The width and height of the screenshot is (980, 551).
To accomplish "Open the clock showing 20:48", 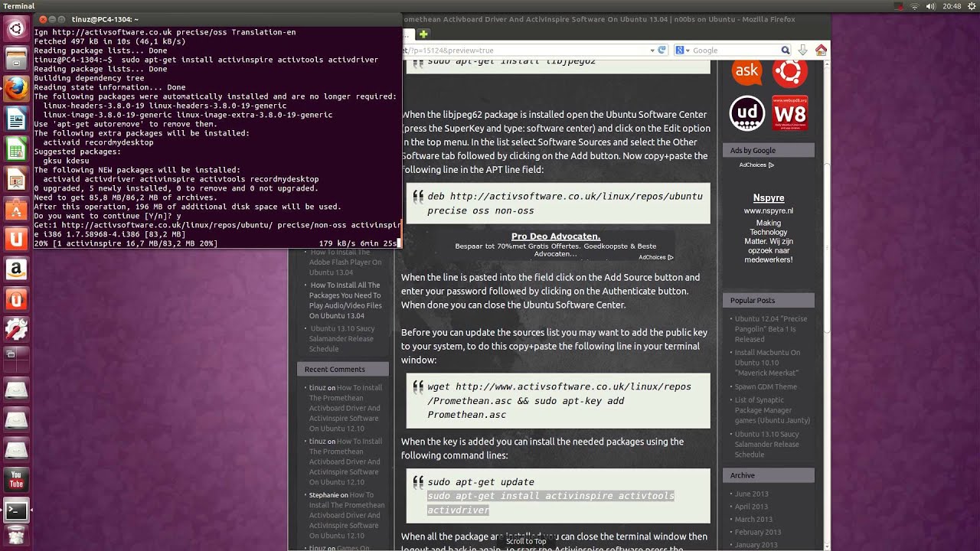I will [952, 6].
